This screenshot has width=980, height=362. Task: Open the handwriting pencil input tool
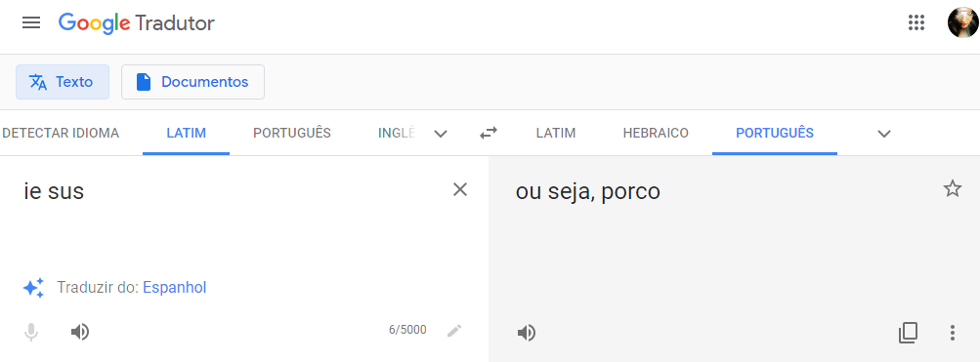(454, 331)
